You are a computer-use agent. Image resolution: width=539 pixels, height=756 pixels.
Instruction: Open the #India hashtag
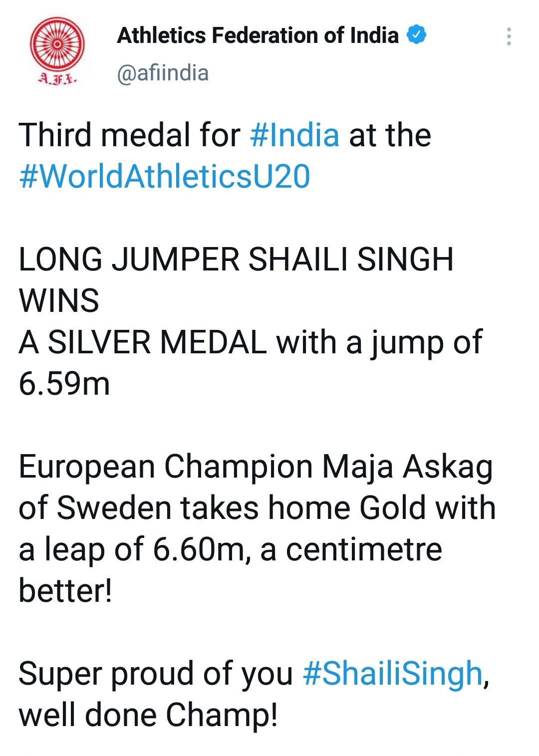(x=294, y=135)
